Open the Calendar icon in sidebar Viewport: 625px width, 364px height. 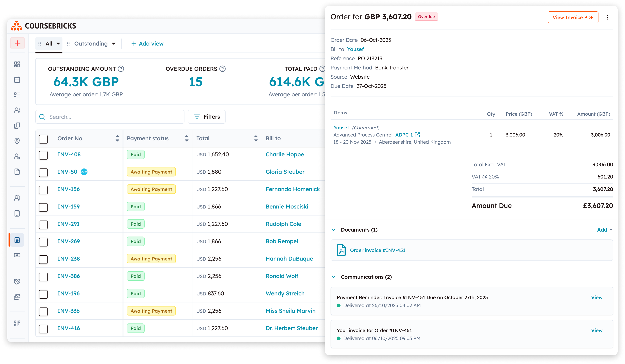(17, 80)
